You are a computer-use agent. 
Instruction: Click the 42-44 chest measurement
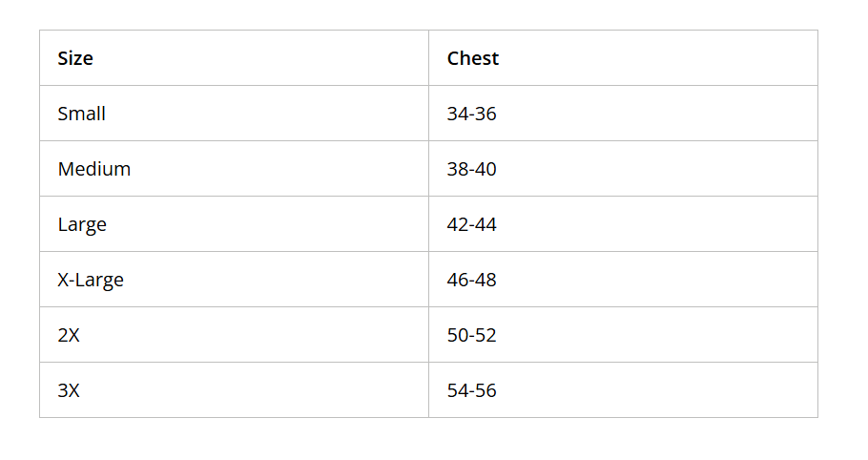coord(471,224)
